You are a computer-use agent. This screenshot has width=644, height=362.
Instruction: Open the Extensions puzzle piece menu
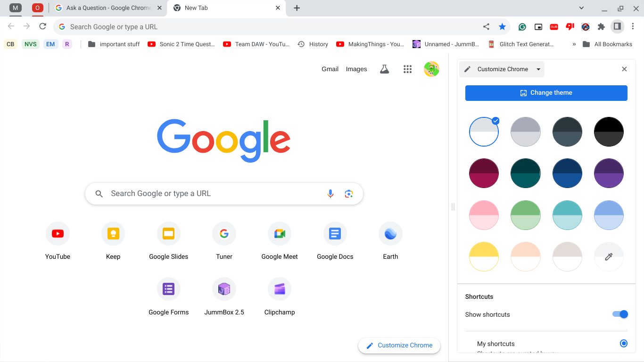[x=601, y=27]
